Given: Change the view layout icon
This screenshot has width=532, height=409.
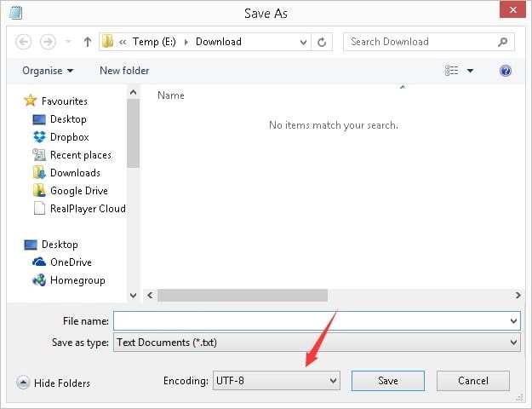Looking at the screenshot, I should [452, 71].
